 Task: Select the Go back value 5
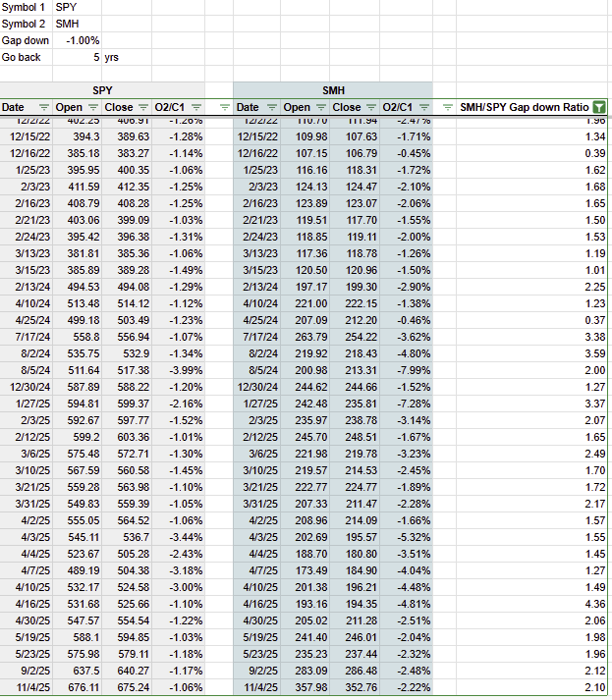[78, 57]
